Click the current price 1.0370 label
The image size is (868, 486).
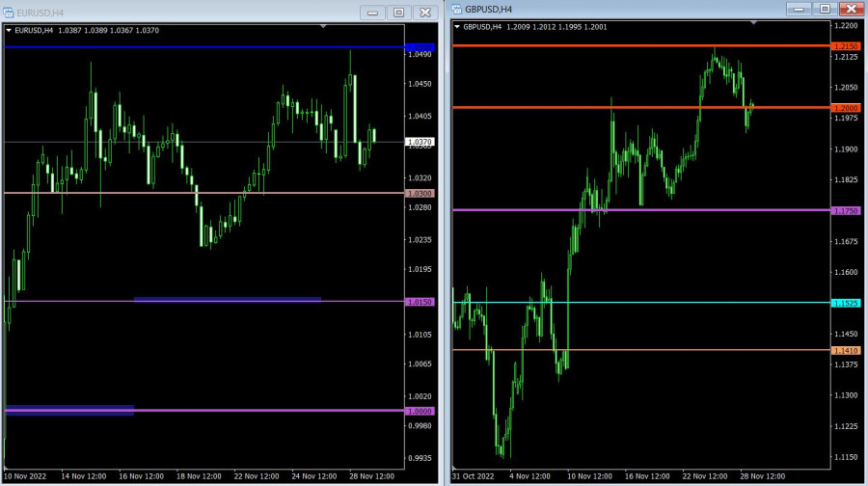(x=420, y=142)
